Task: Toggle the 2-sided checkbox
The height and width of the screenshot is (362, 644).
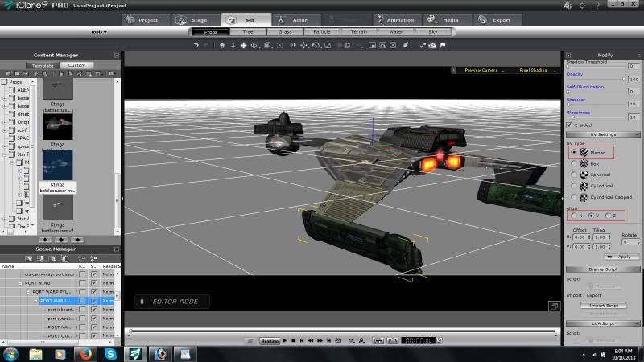Action: coord(569,125)
